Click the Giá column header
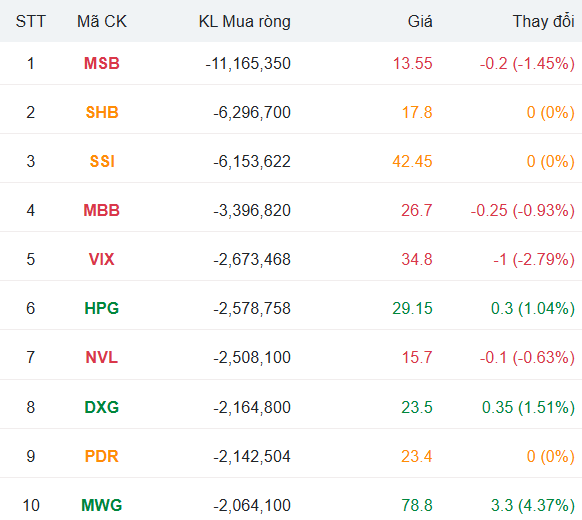 pos(420,22)
